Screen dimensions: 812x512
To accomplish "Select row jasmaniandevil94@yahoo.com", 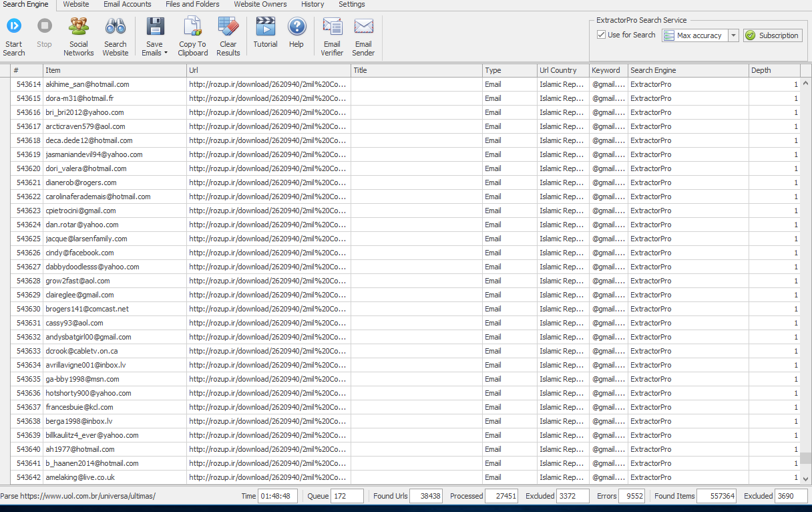I will pyautogui.click(x=406, y=154).
